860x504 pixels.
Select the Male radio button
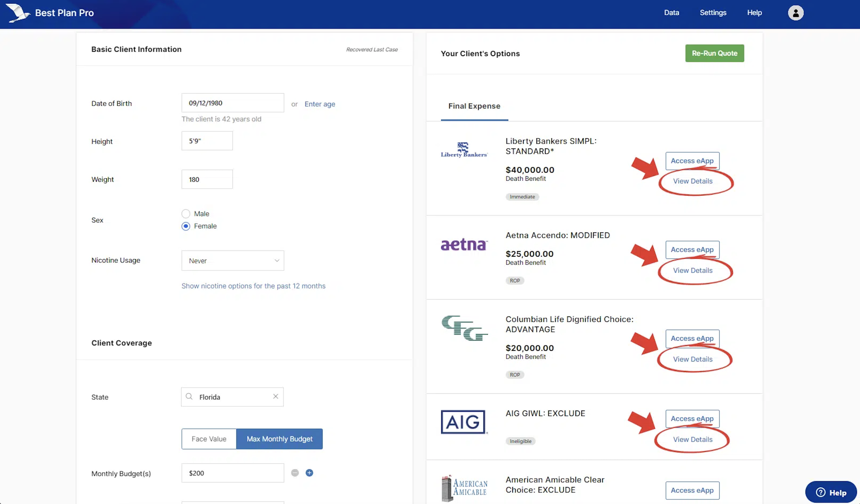[x=186, y=214]
